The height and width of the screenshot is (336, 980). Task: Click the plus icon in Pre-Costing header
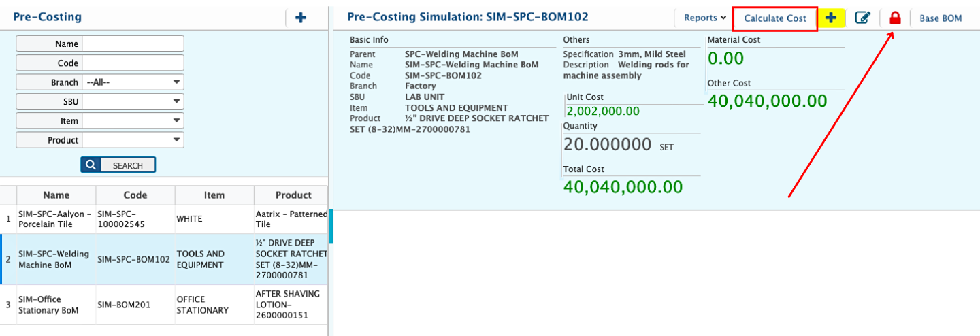pos(301,18)
